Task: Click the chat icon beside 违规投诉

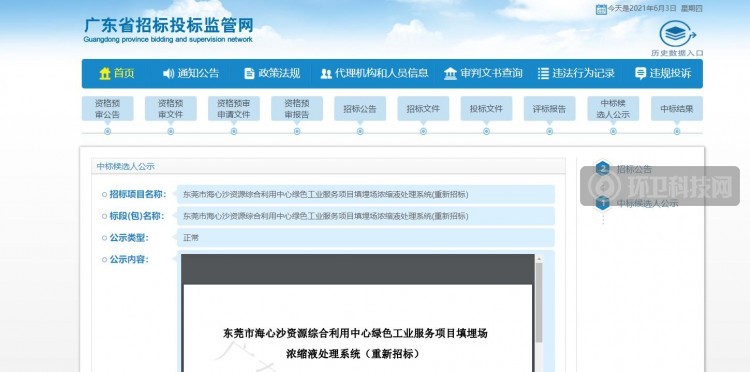Action: tap(640, 73)
